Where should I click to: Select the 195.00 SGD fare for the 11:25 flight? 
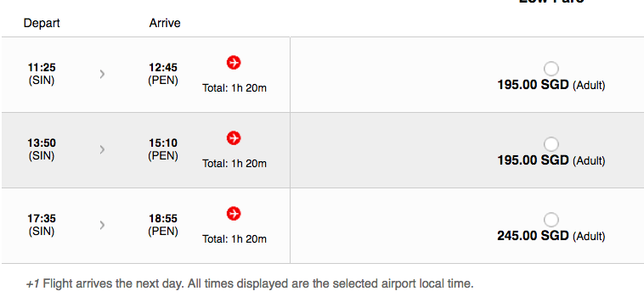tap(551, 69)
